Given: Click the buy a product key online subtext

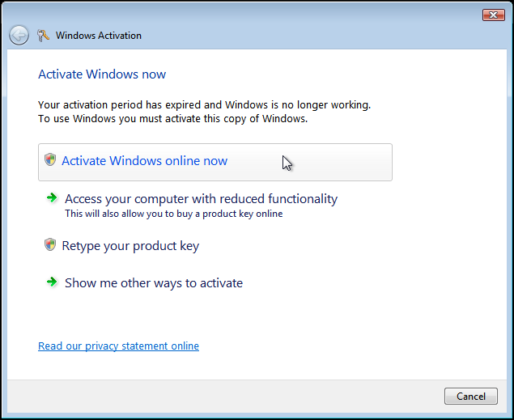Looking at the screenshot, I should point(173,214).
